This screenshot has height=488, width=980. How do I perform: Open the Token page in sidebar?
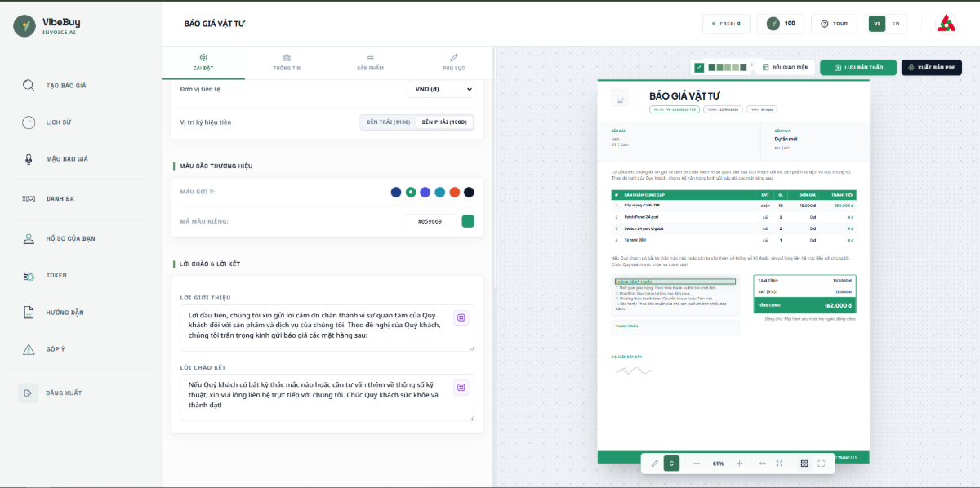pyautogui.click(x=56, y=276)
